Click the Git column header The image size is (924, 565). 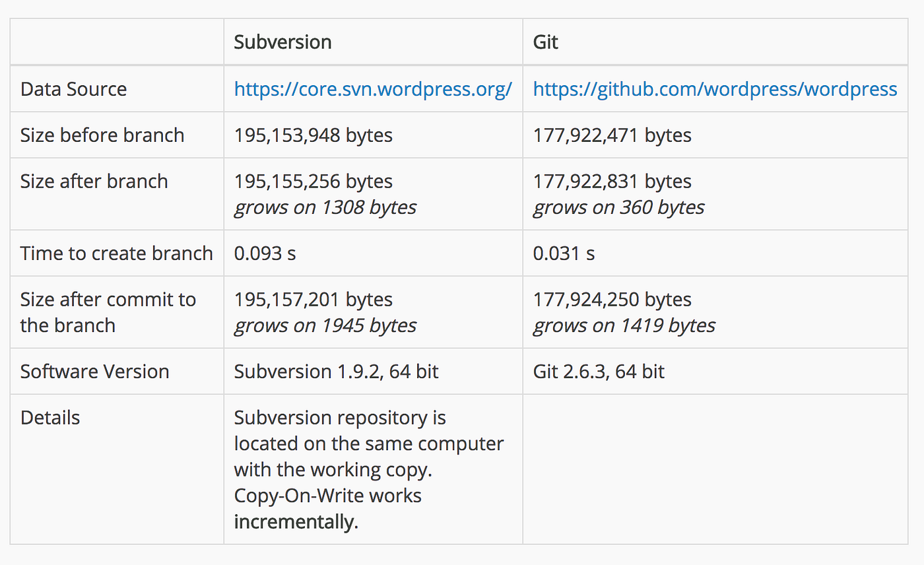point(546,42)
